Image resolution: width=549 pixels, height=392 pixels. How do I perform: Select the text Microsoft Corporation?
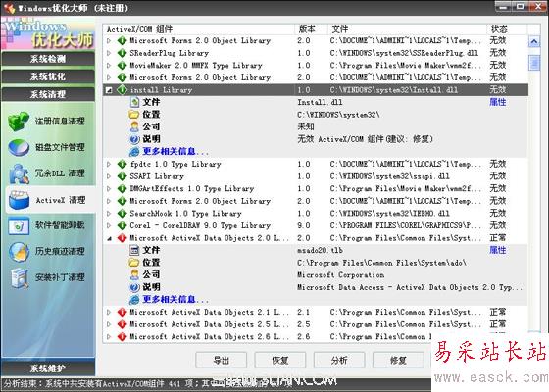(341, 275)
